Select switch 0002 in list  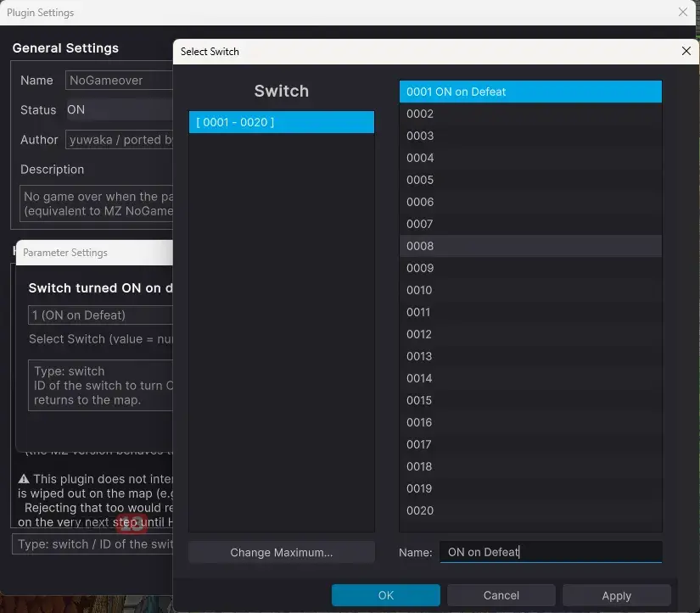pos(530,114)
